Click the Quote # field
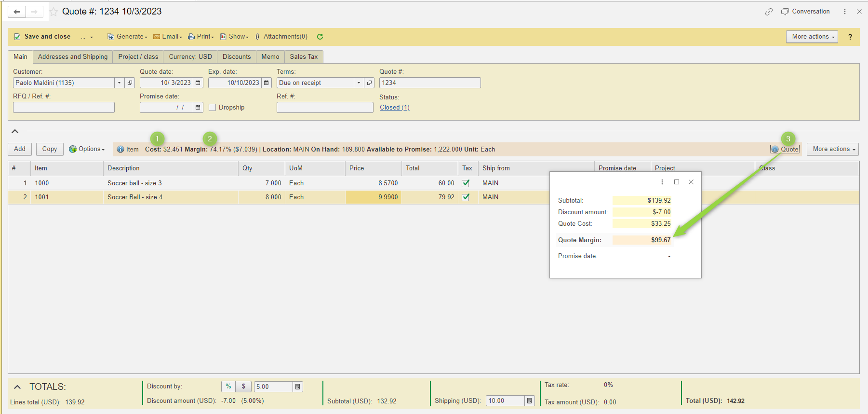This screenshot has width=868, height=414. (430, 83)
